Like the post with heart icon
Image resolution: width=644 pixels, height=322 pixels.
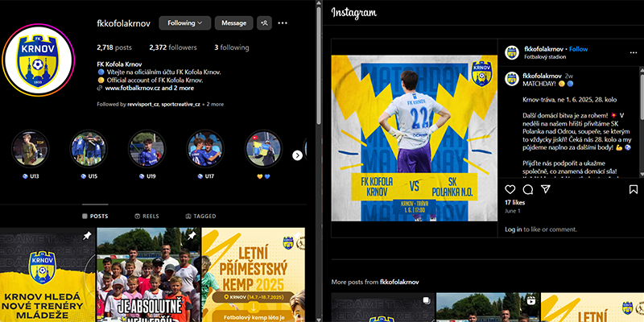point(510,189)
